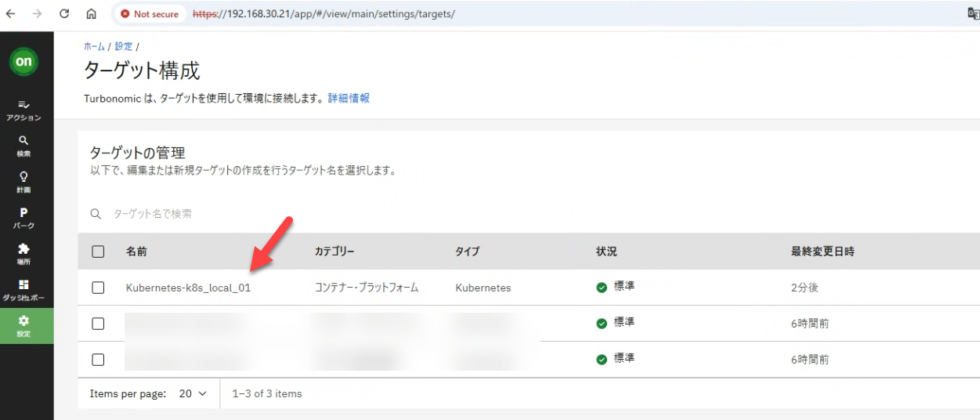
Task: Reload the page in the browser
Action: tap(64, 14)
